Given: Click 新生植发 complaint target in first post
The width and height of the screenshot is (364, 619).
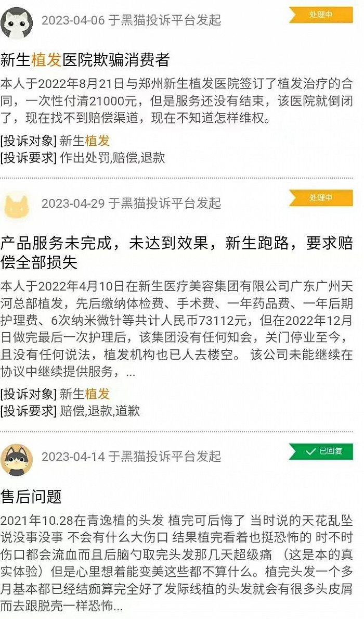Looking at the screenshot, I should pos(85,141).
